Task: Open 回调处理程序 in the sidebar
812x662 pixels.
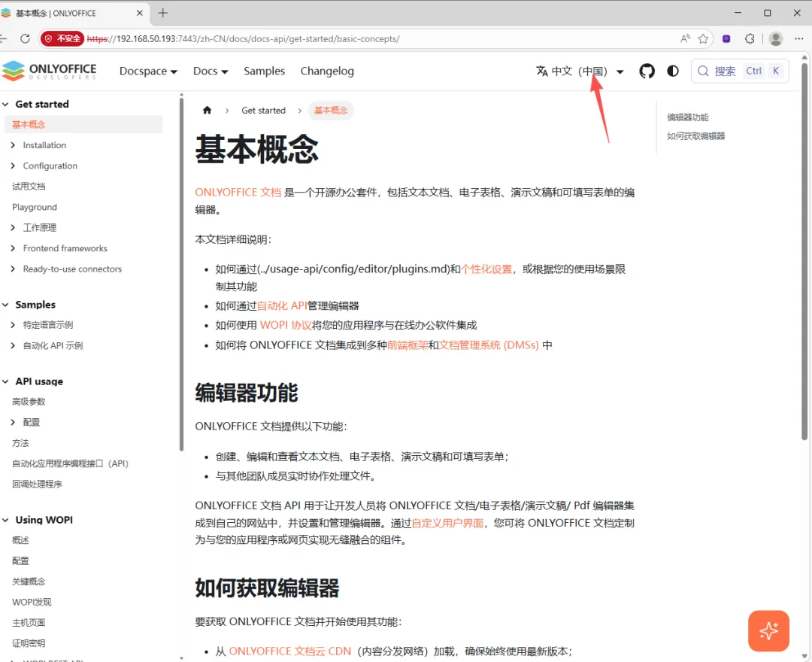Action: tap(38, 484)
